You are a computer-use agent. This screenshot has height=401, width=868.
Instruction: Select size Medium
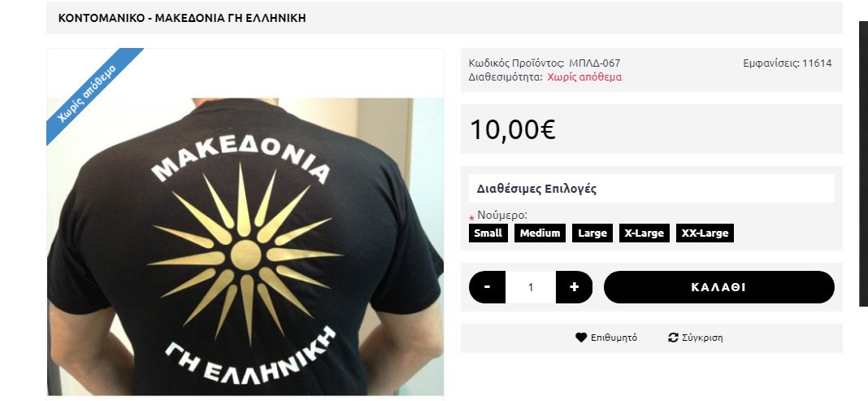point(540,233)
